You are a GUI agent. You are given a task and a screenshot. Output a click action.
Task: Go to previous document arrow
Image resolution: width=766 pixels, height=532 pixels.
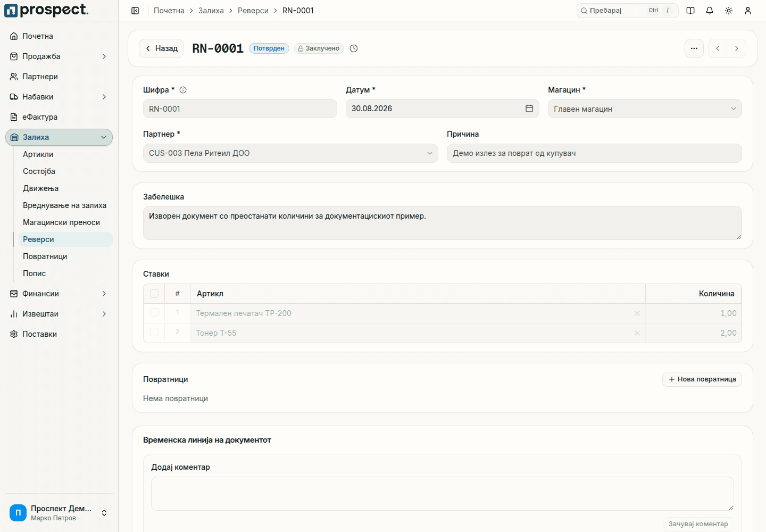click(x=718, y=48)
